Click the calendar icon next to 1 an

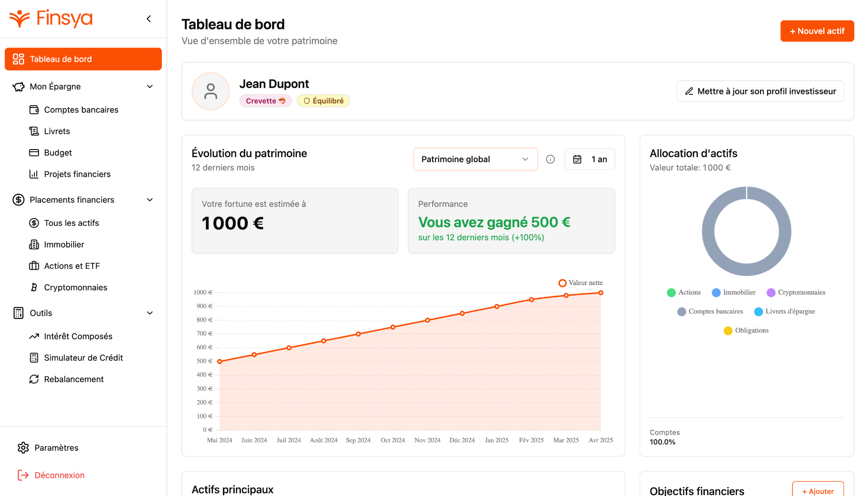tap(577, 159)
